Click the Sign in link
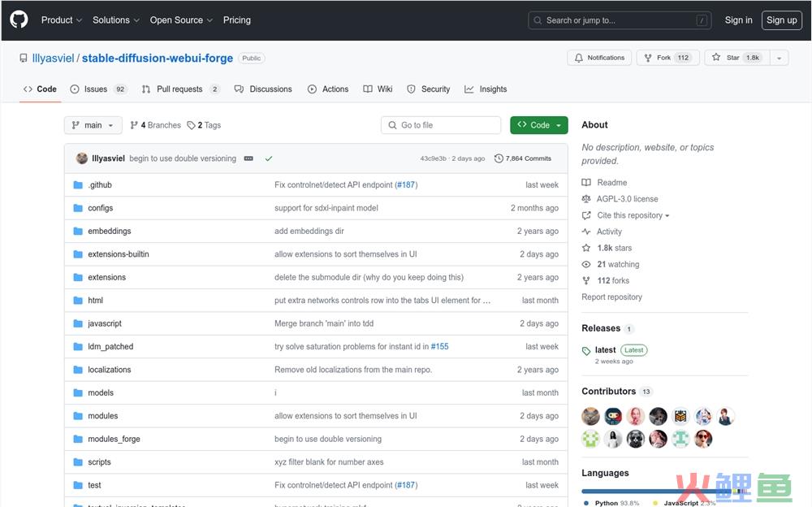The height and width of the screenshot is (507, 812). coord(738,20)
